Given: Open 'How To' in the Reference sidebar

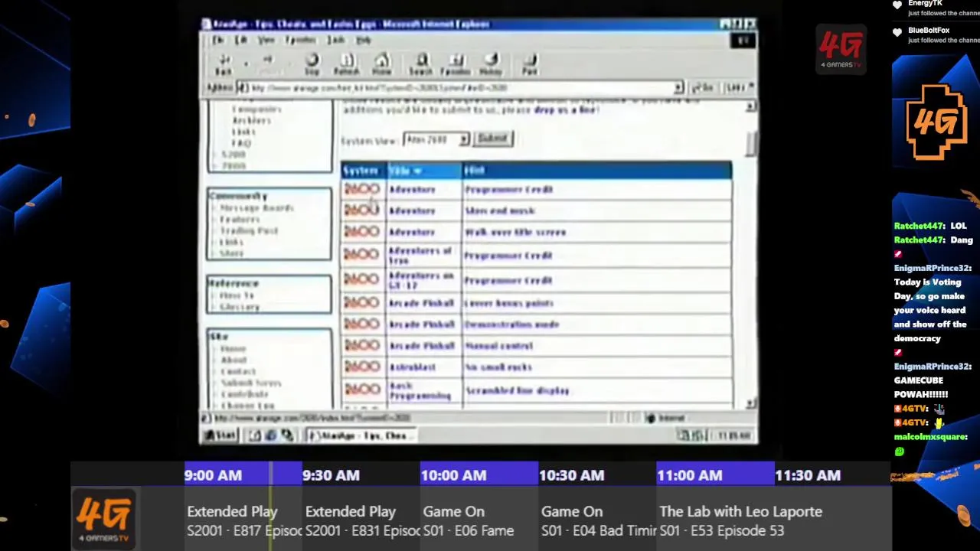Looking at the screenshot, I should tap(237, 295).
